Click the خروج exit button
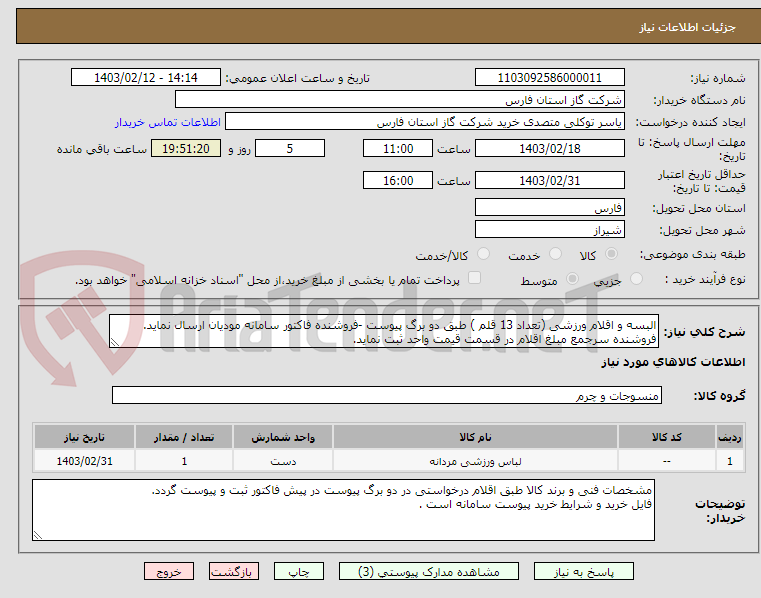761x598 pixels. point(168,571)
